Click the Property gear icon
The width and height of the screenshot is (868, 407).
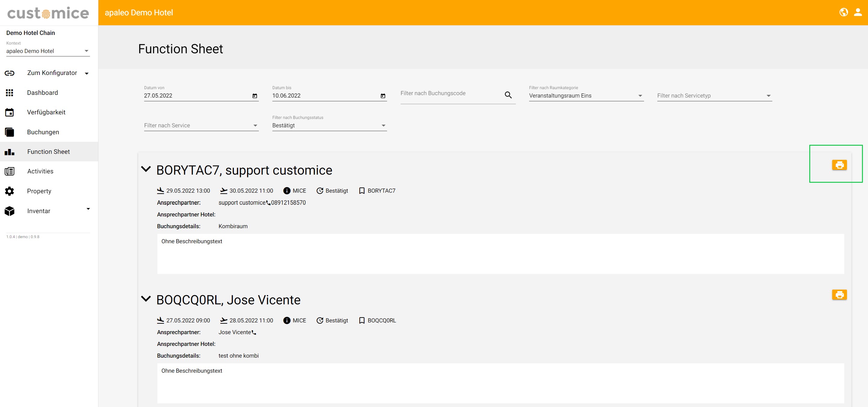[9, 191]
